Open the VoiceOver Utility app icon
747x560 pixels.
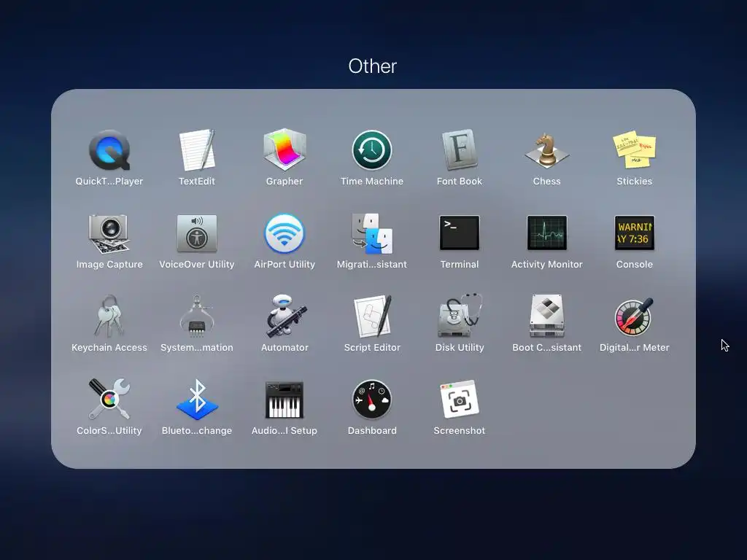pyautogui.click(x=197, y=233)
